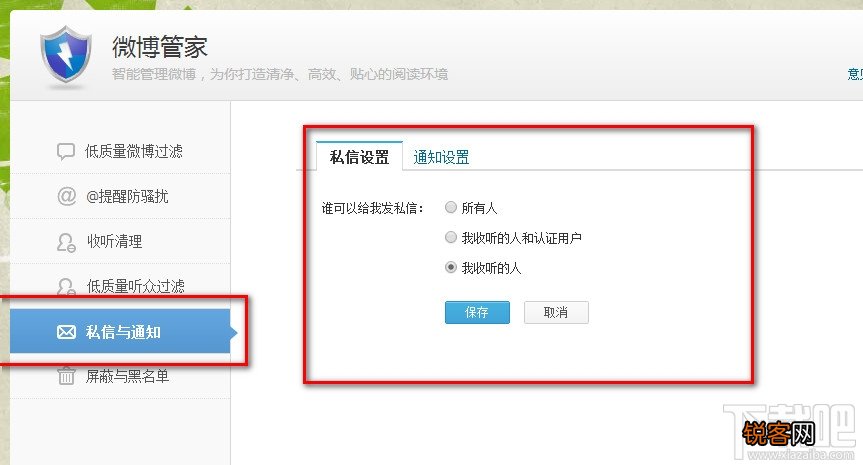
Task: Switch to the 通知设置 tab
Action: (x=441, y=157)
